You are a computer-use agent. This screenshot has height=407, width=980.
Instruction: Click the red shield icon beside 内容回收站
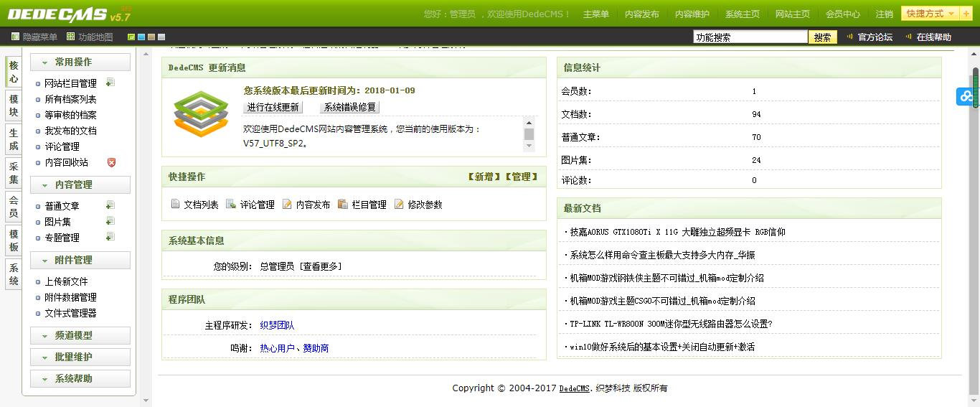[x=111, y=162]
